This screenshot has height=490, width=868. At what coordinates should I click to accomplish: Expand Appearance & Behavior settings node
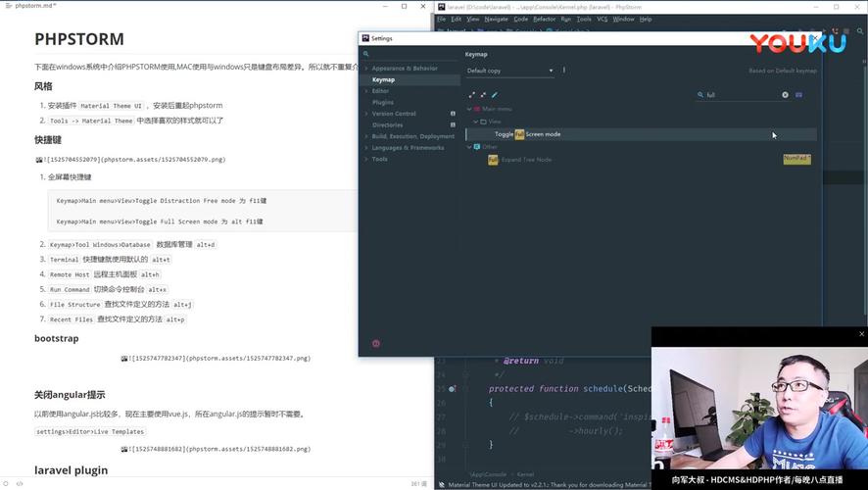pos(366,68)
